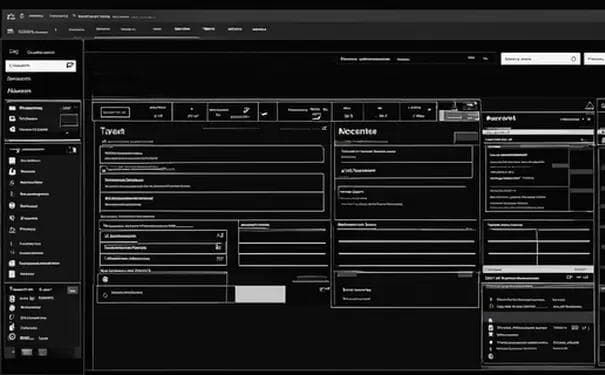
Task: Expand the chevron below the small box in the sidebar's top section
Action: (68, 133)
